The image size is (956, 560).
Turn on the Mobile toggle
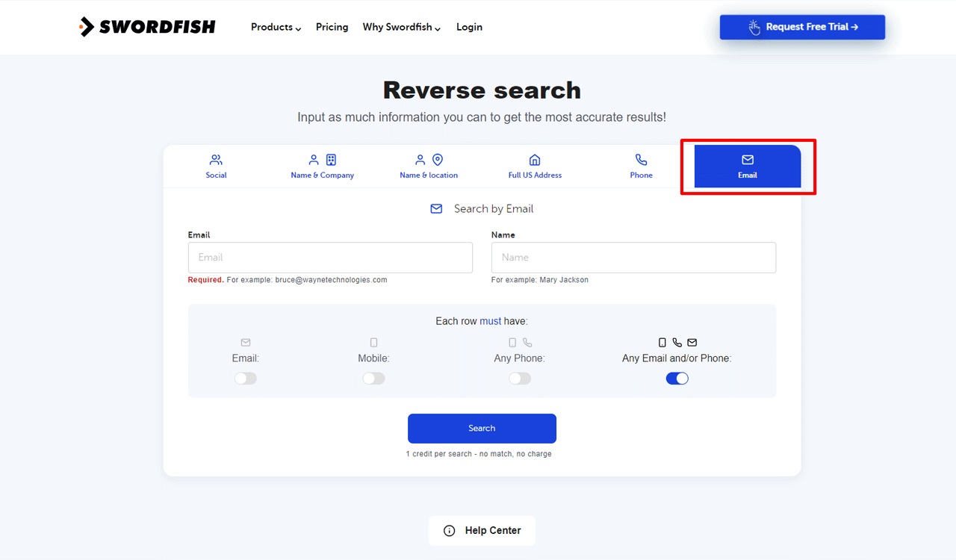[x=373, y=379]
